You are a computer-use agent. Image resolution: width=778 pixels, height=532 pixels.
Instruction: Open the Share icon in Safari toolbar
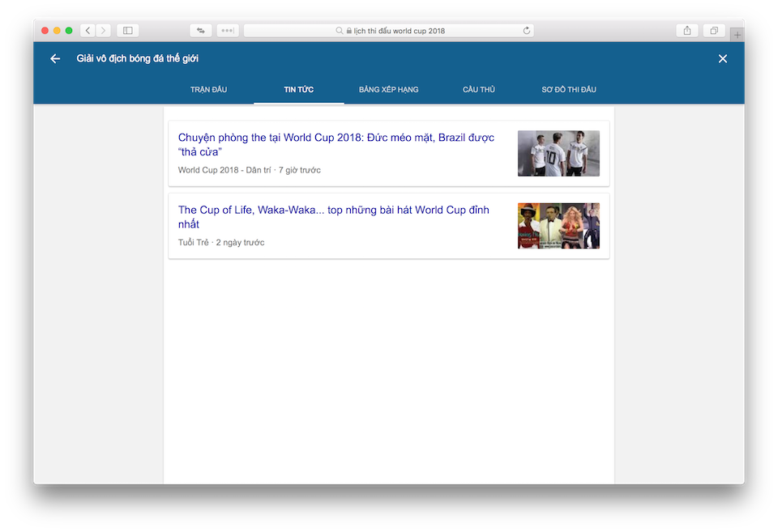click(x=687, y=31)
